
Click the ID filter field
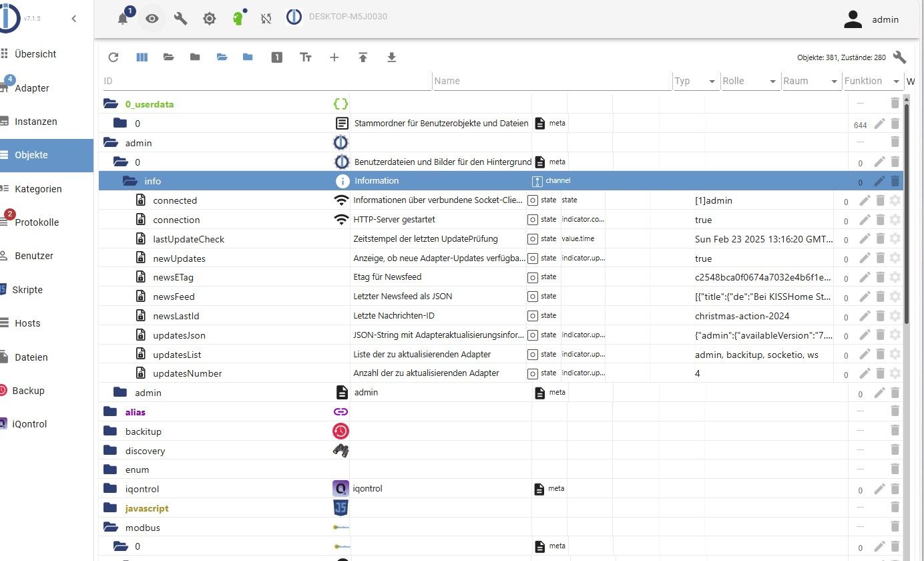267,81
